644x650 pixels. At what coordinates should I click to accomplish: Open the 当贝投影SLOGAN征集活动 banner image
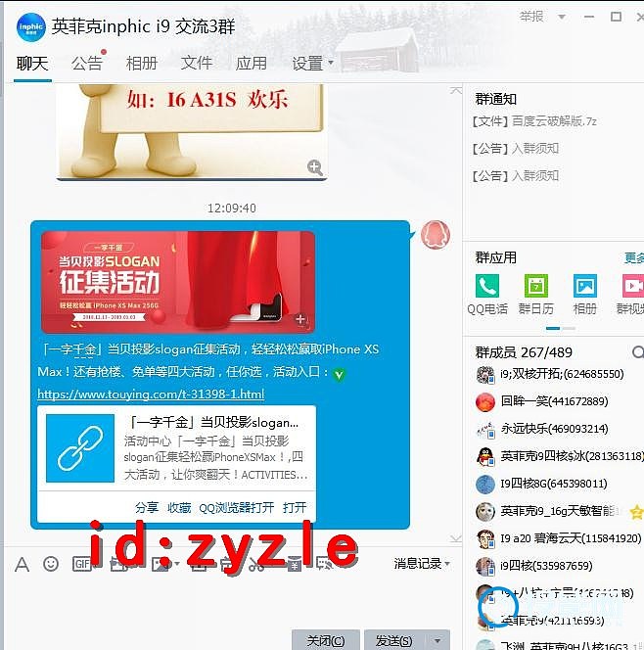(178, 282)
